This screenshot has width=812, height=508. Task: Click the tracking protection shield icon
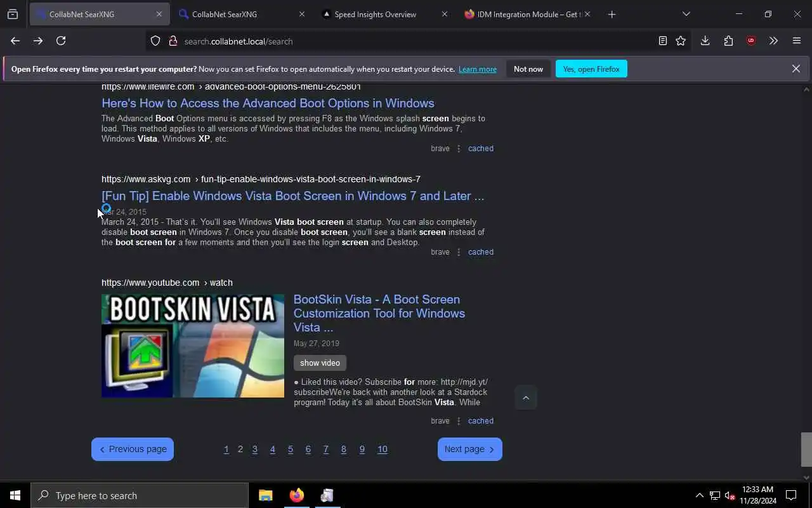[155, 41]
